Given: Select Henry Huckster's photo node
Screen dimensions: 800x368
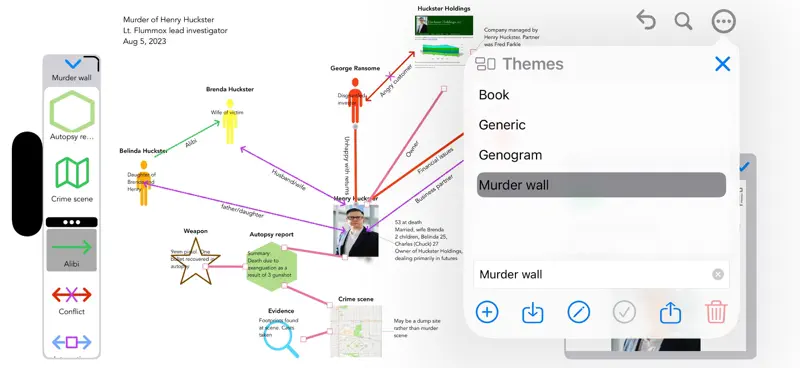Looking at the screenshot, I should point(356,231).
